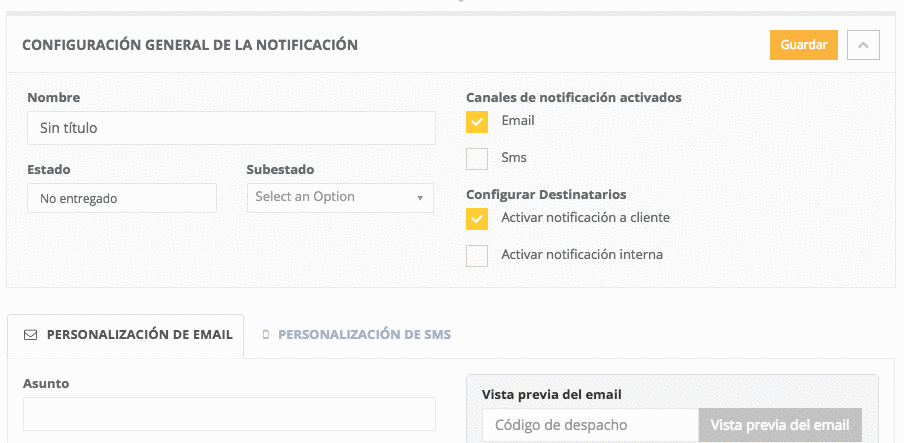Image resolution: width=904 pixels, height=443 pixels.
Task: Click the Código de despacho field
Action: 590,425
